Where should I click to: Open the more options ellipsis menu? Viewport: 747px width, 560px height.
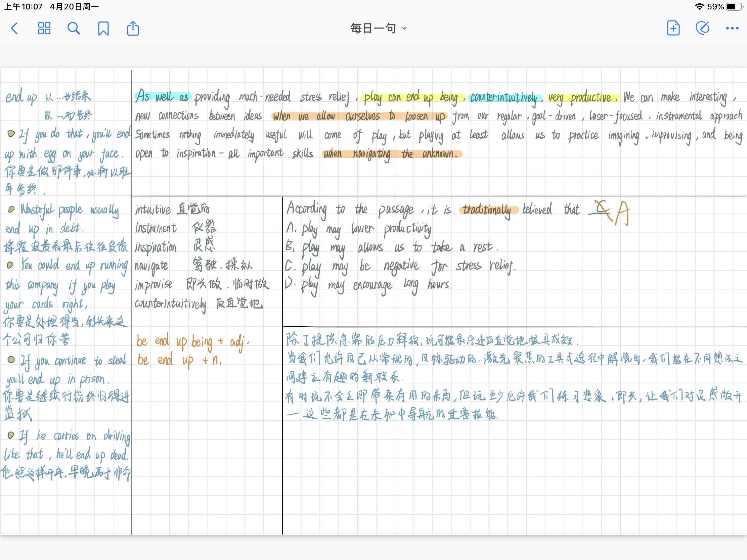[732, 28]
